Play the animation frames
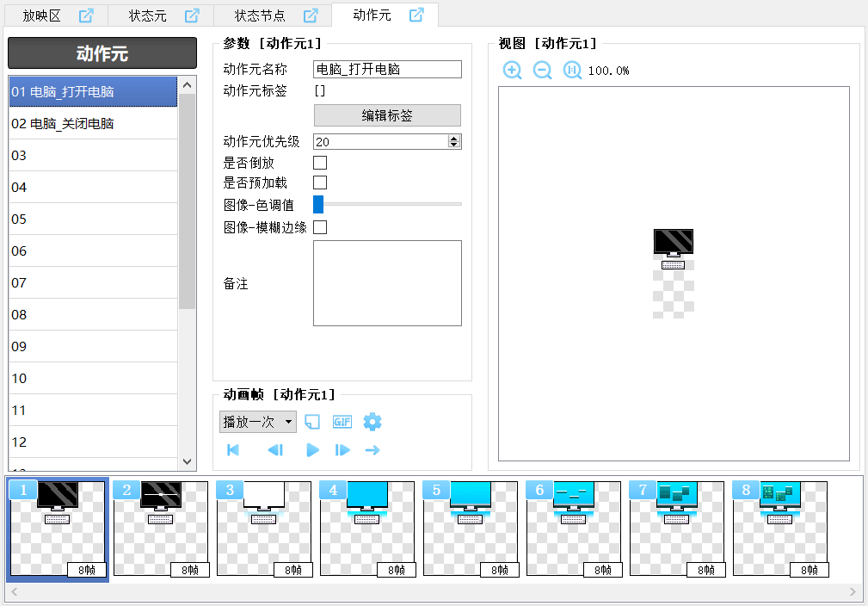The width and height of the screenshot is (868, 606). (313, 450)
